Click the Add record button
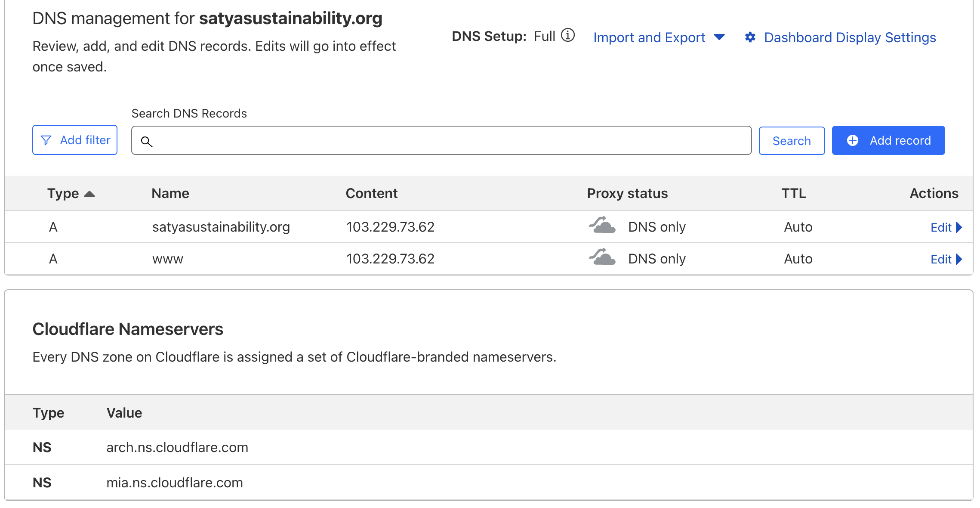This screenshot has width=980, height=508. 888,140
